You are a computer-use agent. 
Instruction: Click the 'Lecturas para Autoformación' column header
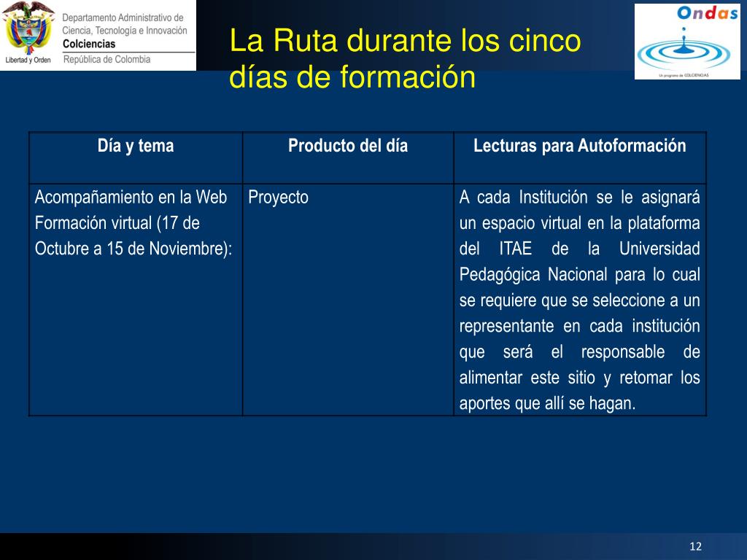click(x=580, y=146)
